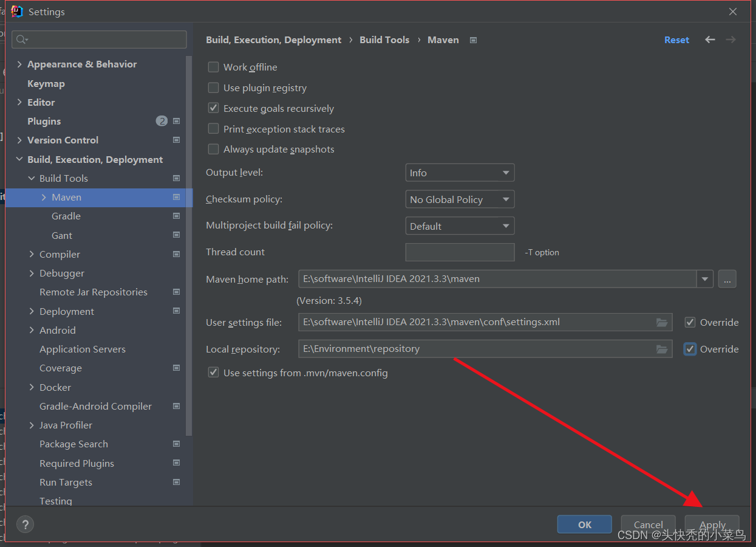Disable Override for Local repository
756x547 pixels.
point(690,349)
